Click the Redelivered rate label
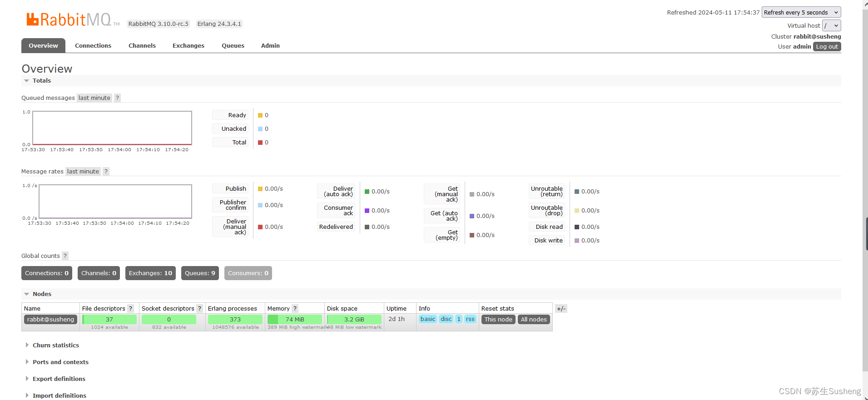This screenshot has width=868, height=400. [336, 227]
